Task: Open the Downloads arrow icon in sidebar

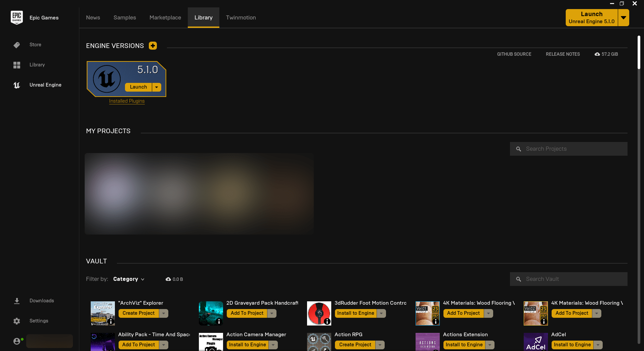Action: (x=17, y=301)
